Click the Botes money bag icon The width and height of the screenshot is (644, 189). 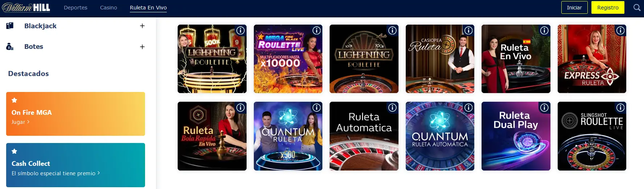[x=10, y=47]
